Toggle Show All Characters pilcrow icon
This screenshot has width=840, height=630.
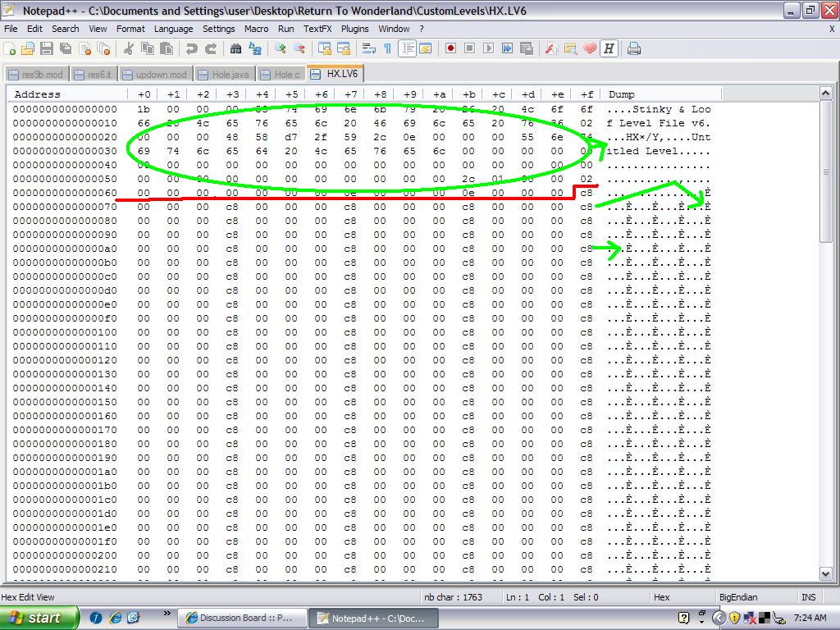pos(387,48)
